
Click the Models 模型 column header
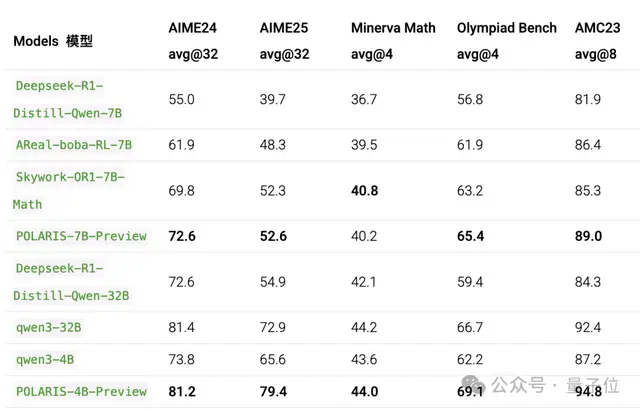[x=53, y=42]
